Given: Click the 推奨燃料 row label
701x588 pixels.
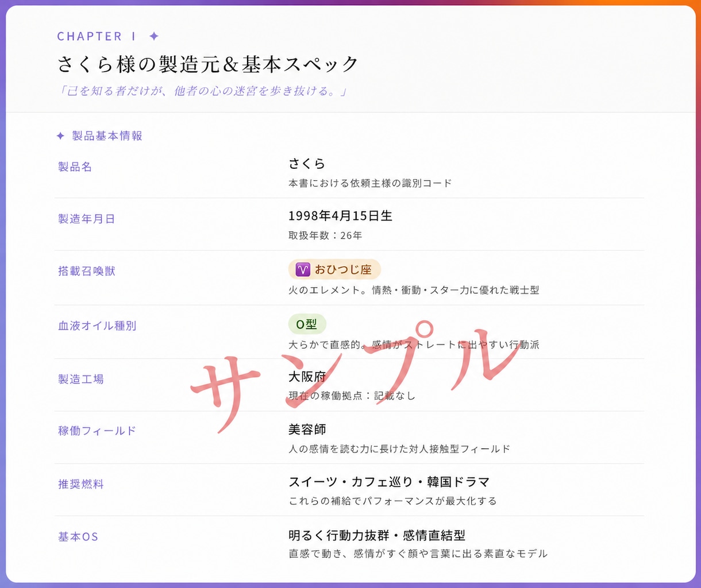Looking at the screenshot, I should [80, 484].
